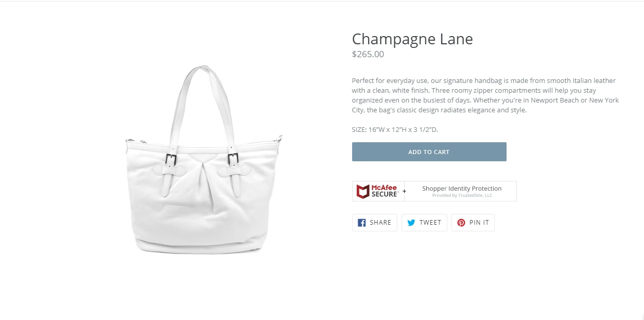Viewport: 644px width, 320px height.
Task: Click the TWEET label text
Action: coord(430,223)
